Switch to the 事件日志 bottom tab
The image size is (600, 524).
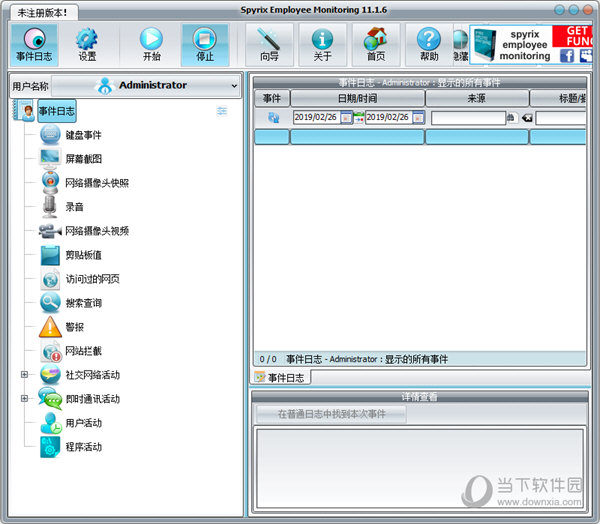280,377
